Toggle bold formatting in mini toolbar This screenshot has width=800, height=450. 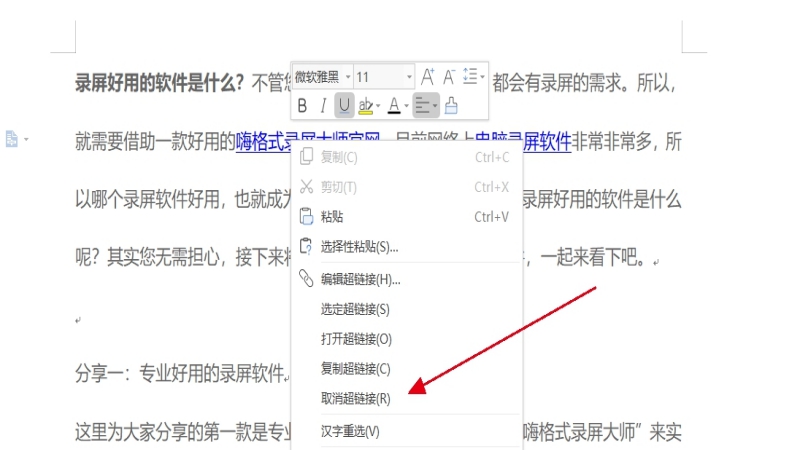(303, 105)
